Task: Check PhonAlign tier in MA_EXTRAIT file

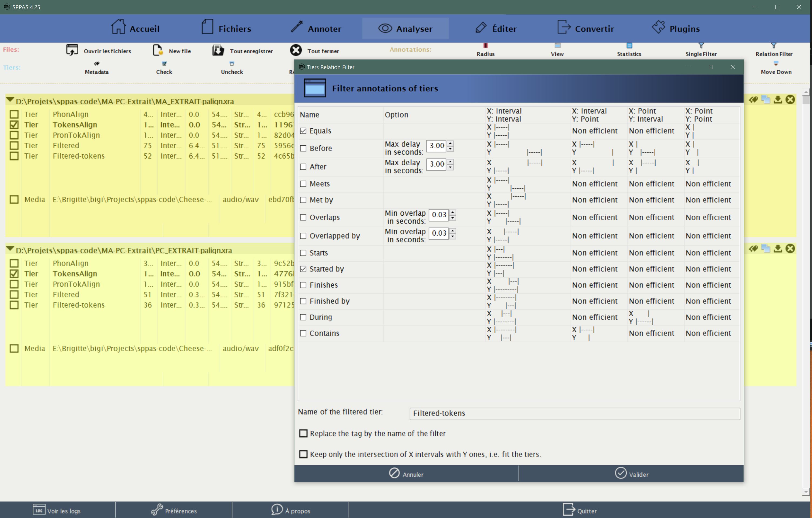Action: point(14,114)
